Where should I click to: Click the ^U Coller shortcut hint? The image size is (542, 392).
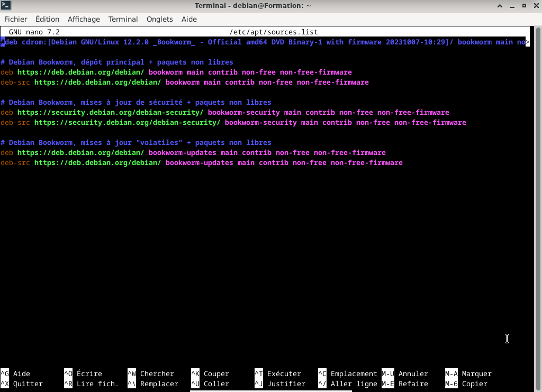pyautogui.click(x=210, y=384)
